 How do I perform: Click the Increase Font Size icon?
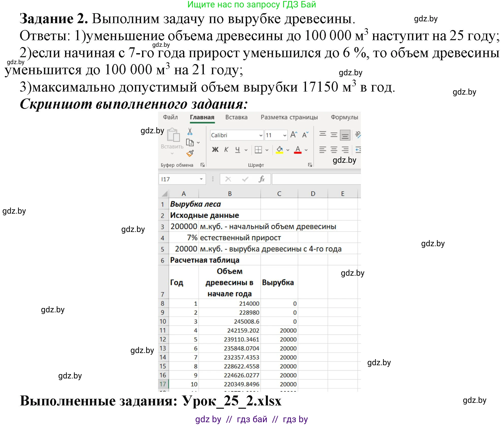pyautogui.click(x=294, y=134)
